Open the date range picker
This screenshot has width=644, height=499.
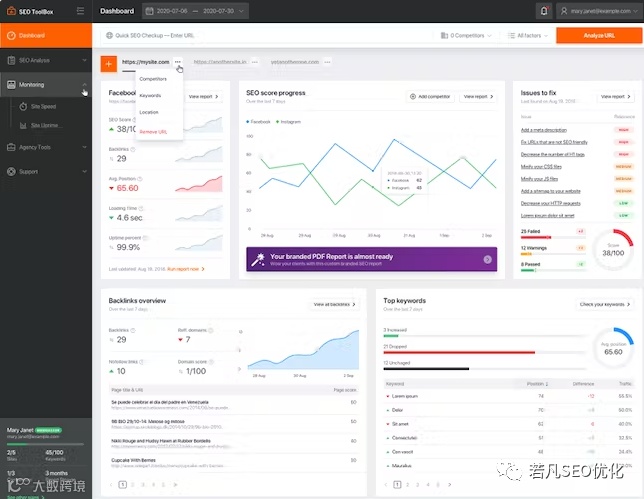195,11
